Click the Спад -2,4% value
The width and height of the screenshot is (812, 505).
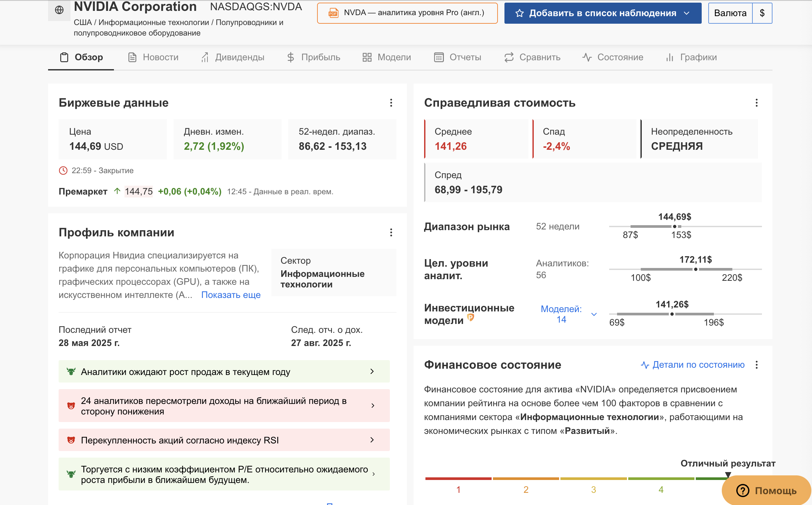(556, 146)
